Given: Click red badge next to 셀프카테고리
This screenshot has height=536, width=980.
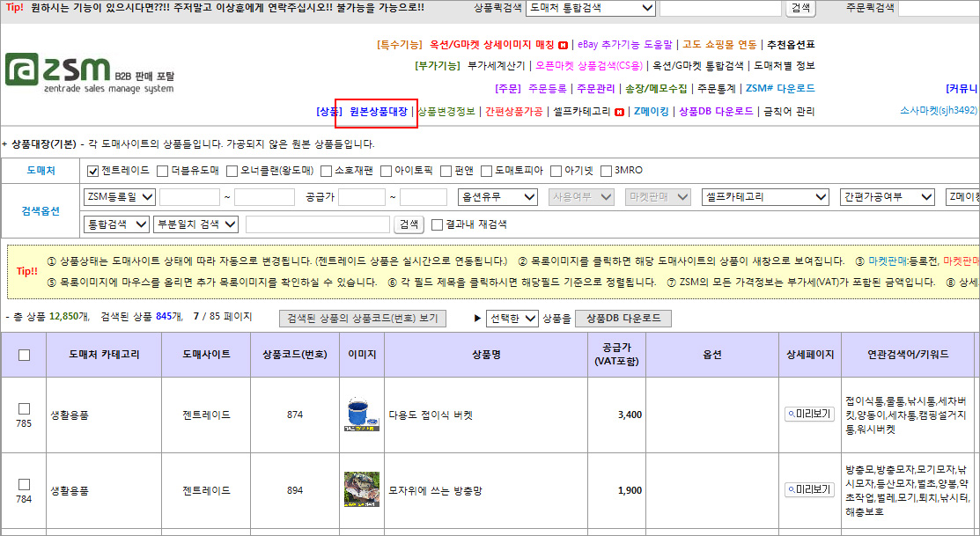Looking at the screenshot, I should (619, 113).
